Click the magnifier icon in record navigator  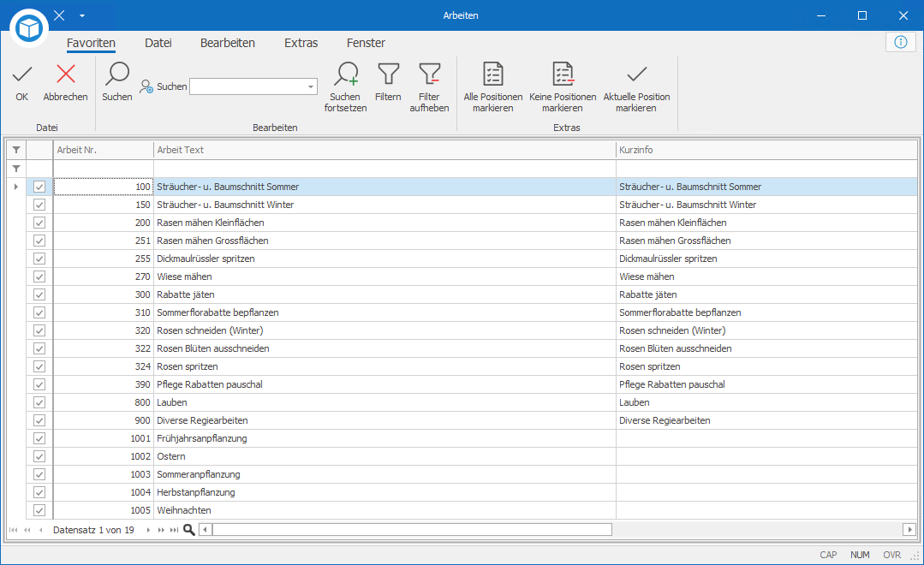(x=189, y=530)
